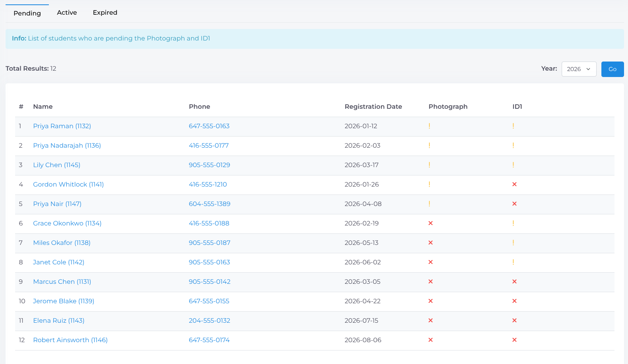The image size is (628, 364).
Task: Open student Grace Okonkwo (1134)
Action: tap(67, 223)
